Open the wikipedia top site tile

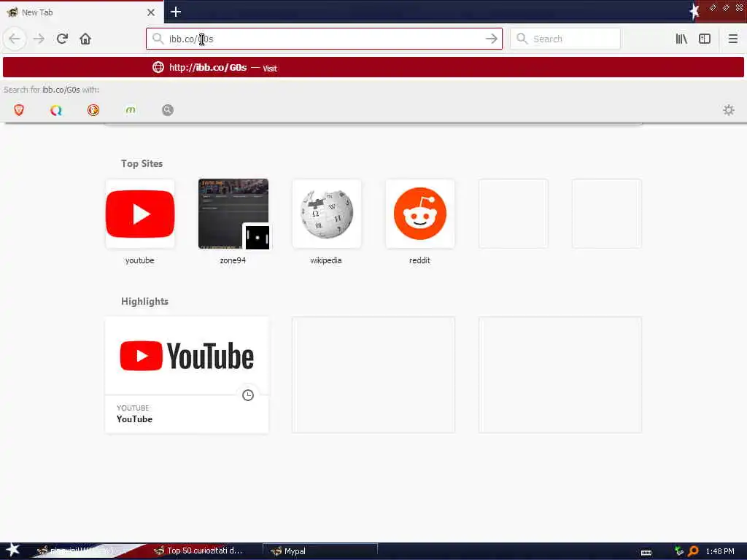[326, 214]
